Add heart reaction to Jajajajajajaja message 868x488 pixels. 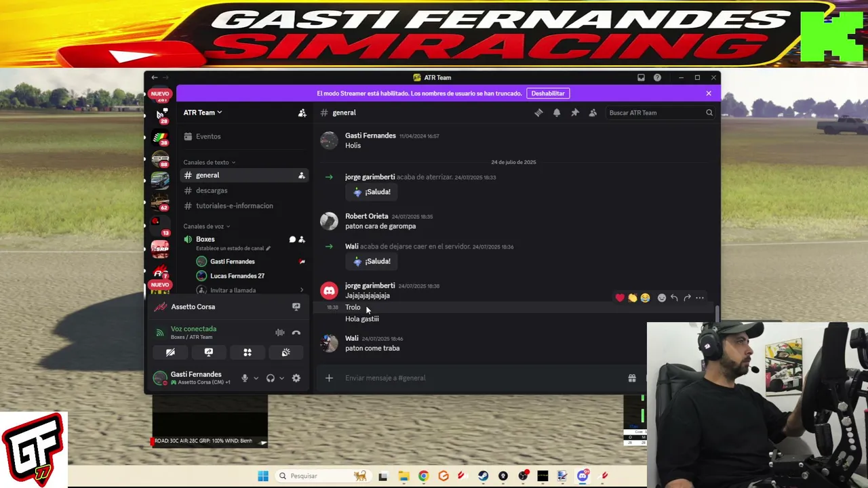pos(620,298)
